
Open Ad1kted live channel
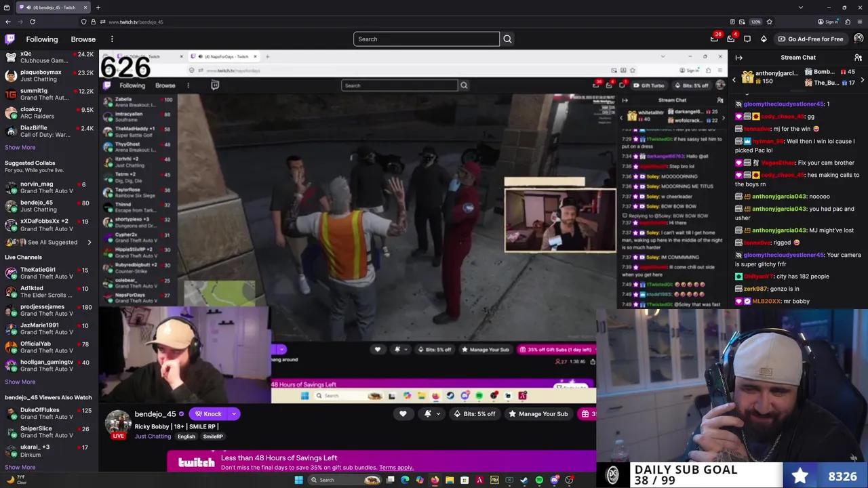pos(49,291)
